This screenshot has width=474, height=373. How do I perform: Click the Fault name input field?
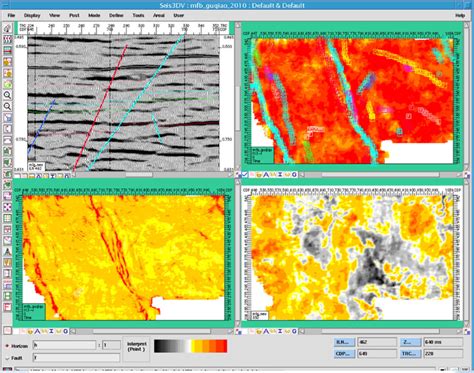coord(76,358)
